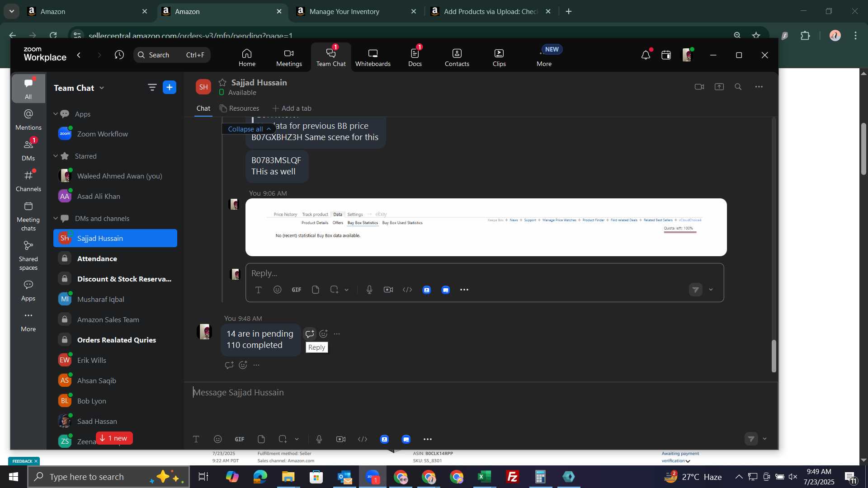Open the Docs tab
This screenshot has width=868, height=488.
point(415,58)
